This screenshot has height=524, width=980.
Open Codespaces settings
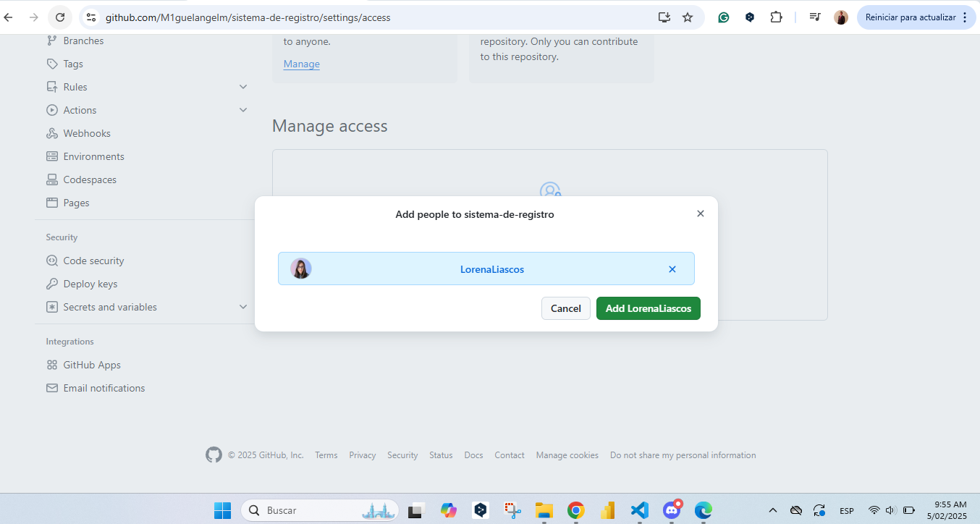(90, 179)
